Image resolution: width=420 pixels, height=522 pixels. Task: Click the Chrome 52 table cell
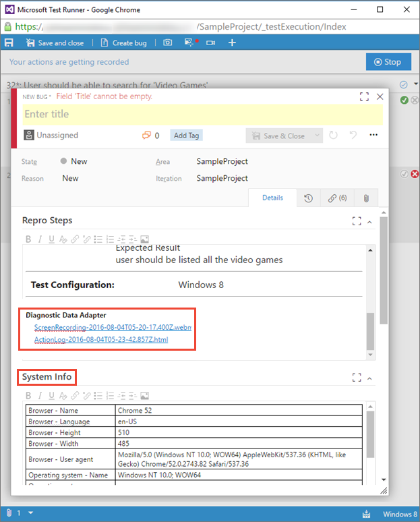pyautogui.click(x=239, y=411)
